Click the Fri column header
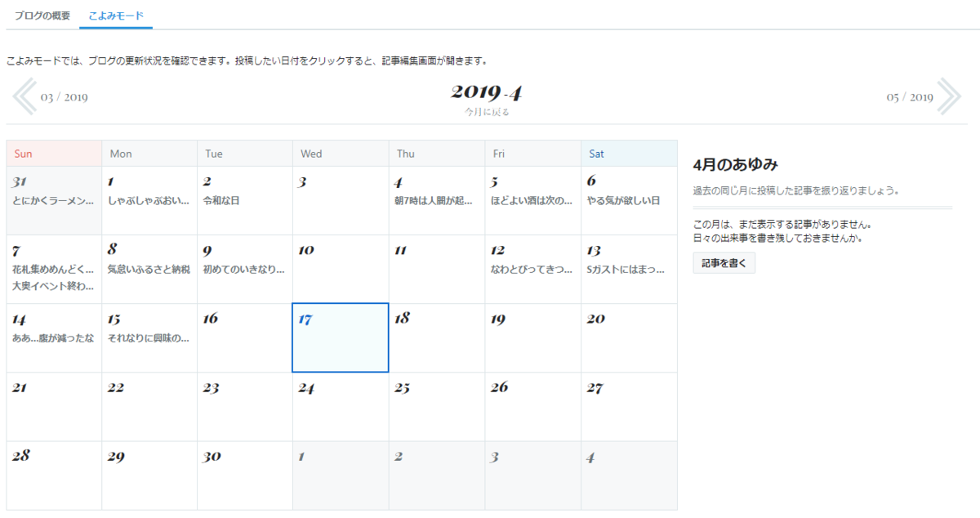This screenshot has width=980, height=518. pyautogui.click(x=532, y=154)
